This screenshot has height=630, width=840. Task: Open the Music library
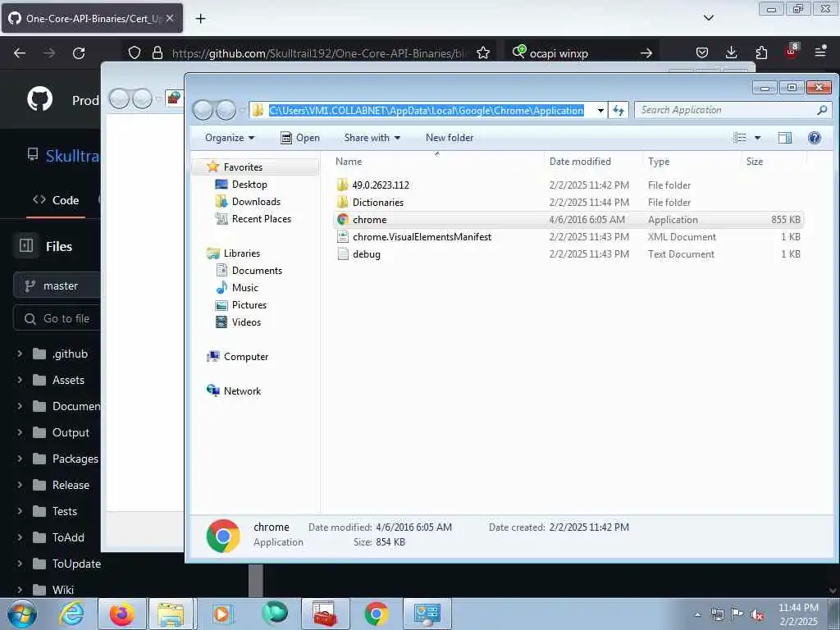click(237, 288)
